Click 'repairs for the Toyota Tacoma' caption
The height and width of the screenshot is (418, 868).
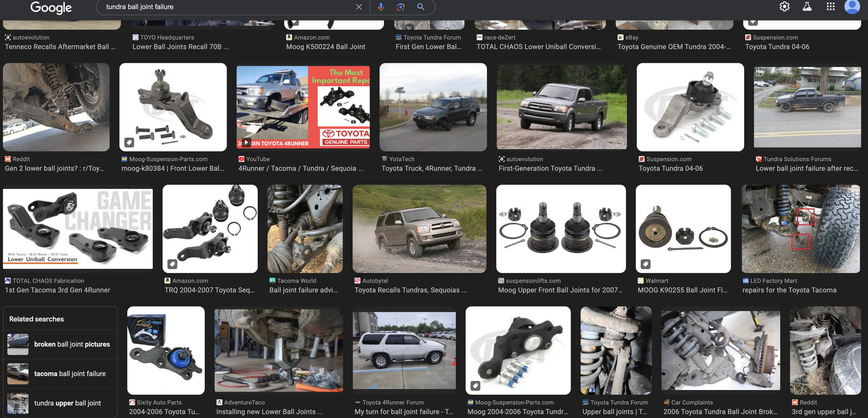click(789, 290)
